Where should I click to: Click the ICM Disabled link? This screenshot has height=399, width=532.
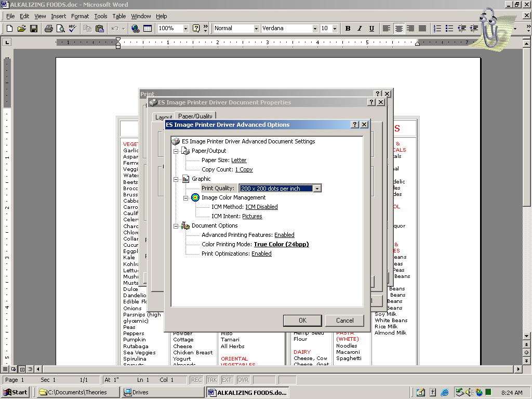tap(261, 207)
